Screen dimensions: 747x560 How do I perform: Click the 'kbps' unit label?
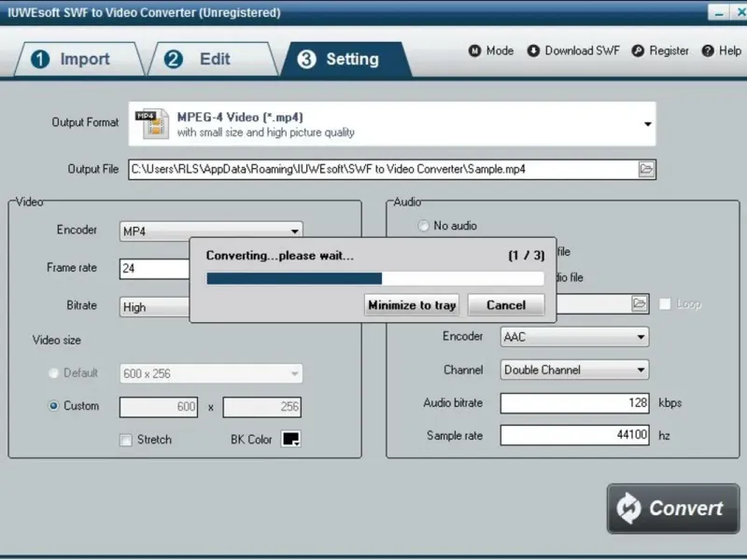[669, 403]
